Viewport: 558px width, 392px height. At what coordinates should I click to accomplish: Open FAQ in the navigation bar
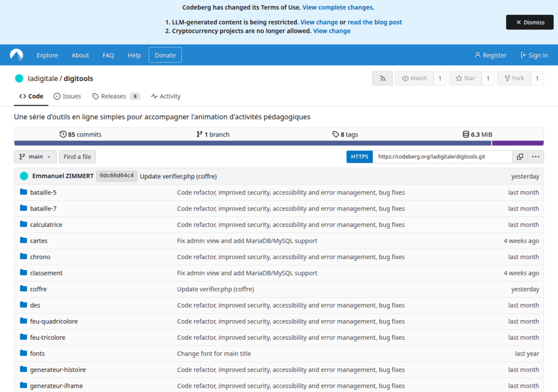pos(108,55)
